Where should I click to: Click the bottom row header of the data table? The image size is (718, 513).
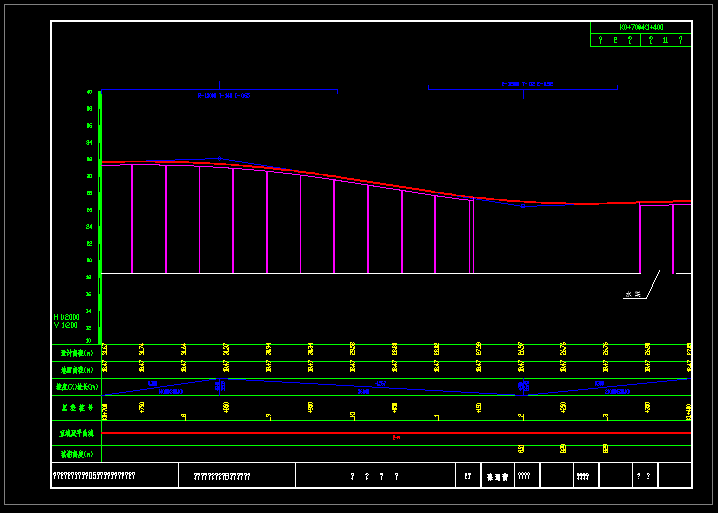tap(77, 453)
